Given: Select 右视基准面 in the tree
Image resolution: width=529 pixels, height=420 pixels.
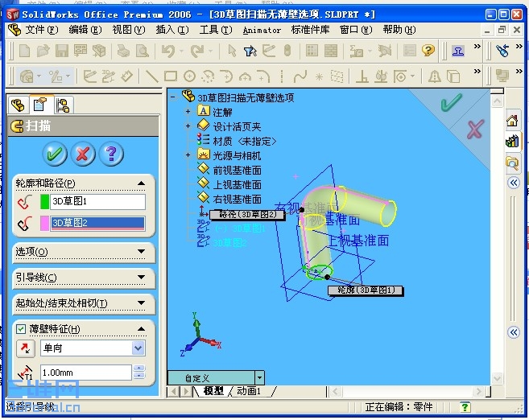Looking at the screenshot, I should coord(237,200).
